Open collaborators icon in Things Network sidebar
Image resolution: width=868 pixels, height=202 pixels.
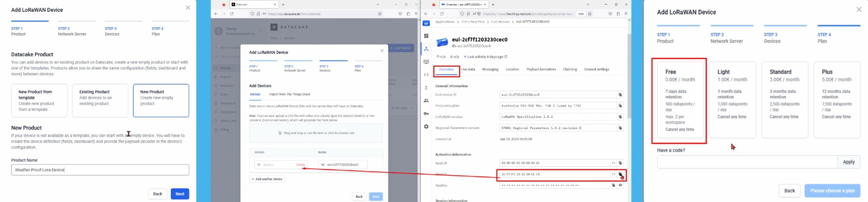[x=426, y=101]
